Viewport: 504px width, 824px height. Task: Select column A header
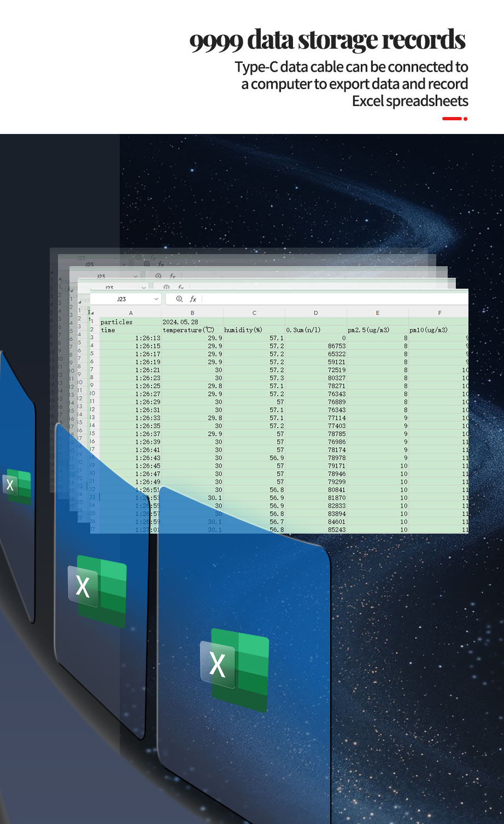tap(131, 313)
